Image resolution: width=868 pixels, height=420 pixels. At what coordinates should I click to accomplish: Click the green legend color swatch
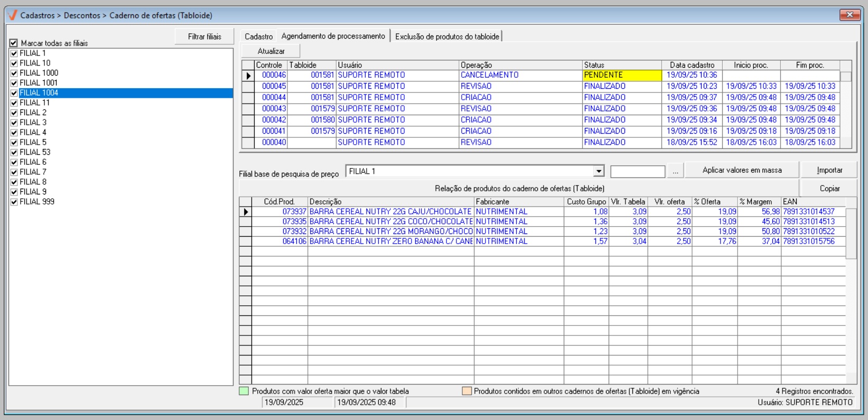point(244,391)
